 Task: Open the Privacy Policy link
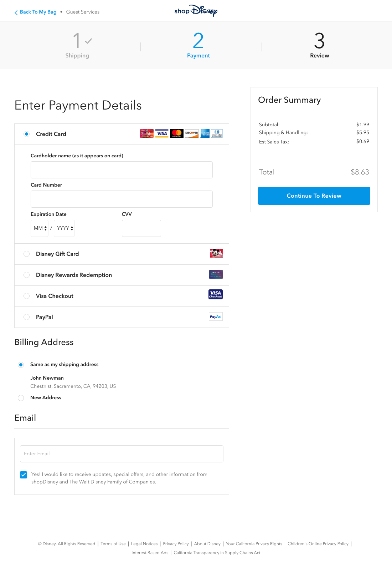[176, 544]
